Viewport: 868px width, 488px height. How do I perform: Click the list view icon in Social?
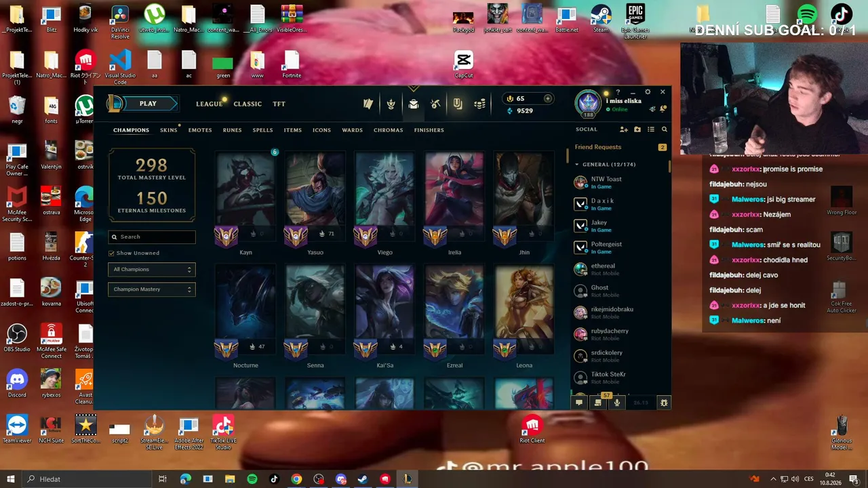coord(651,129)
